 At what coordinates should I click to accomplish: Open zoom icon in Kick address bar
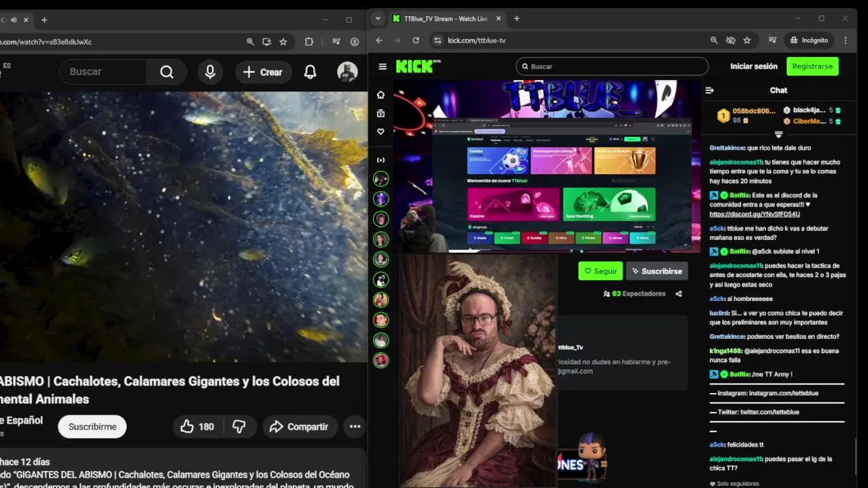714,40
